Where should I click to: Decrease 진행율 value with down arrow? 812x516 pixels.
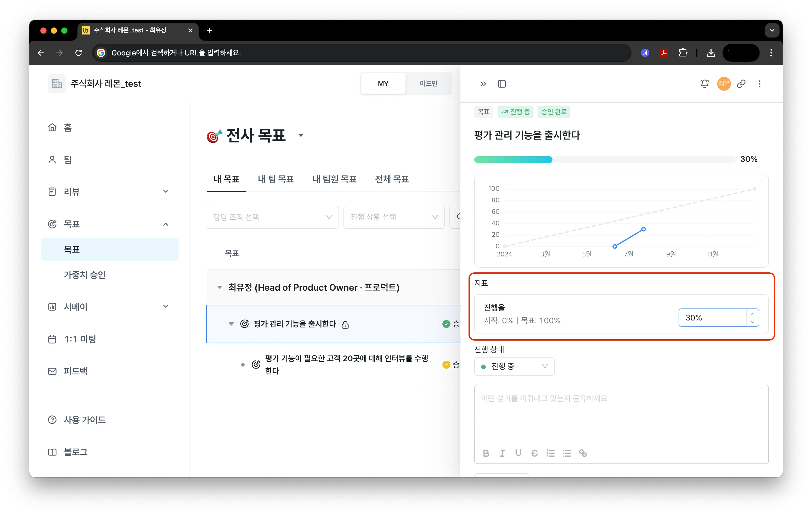(753, 322)
